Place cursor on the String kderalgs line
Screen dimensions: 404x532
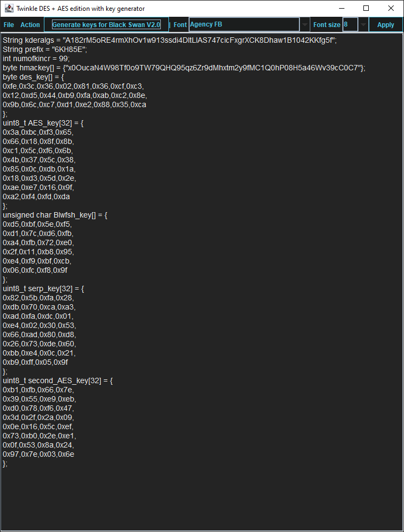[x=170, y=41]
